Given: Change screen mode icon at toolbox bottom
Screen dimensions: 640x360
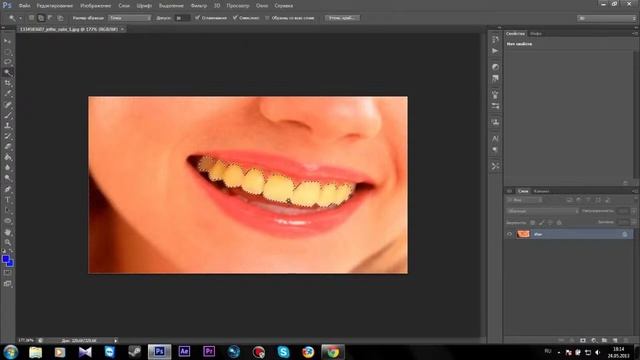Looking at the screenshot, I should pyautogui.click(x=7, y=284).
